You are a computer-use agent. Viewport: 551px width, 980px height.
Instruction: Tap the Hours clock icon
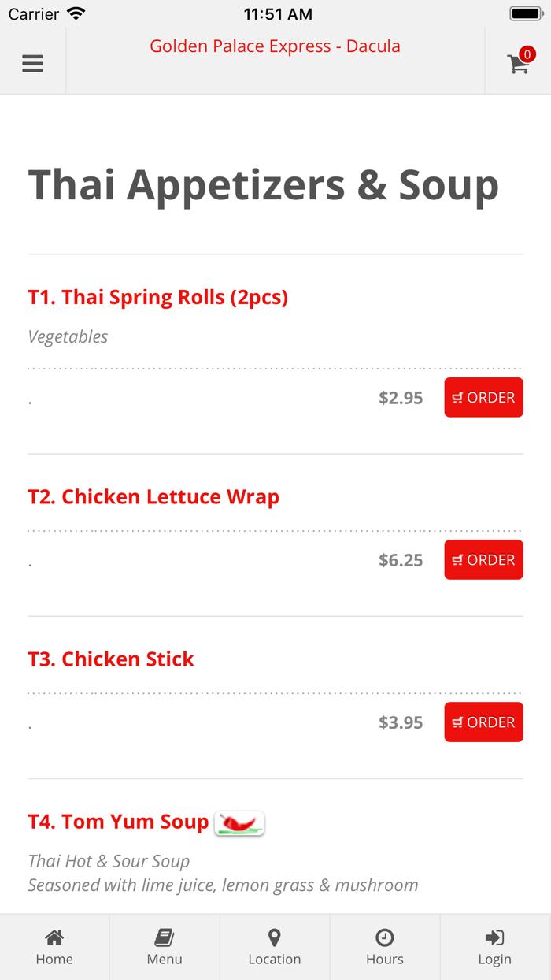[x=385, y=937]
